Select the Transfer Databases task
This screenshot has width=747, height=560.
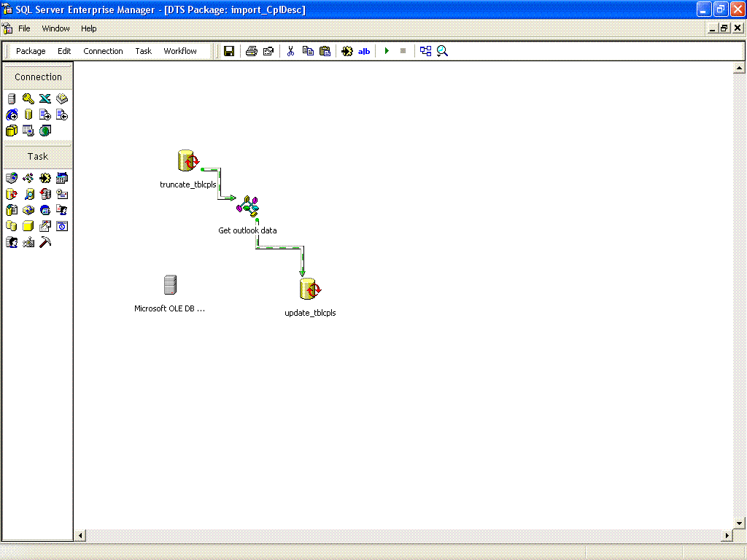coord(12,226)
